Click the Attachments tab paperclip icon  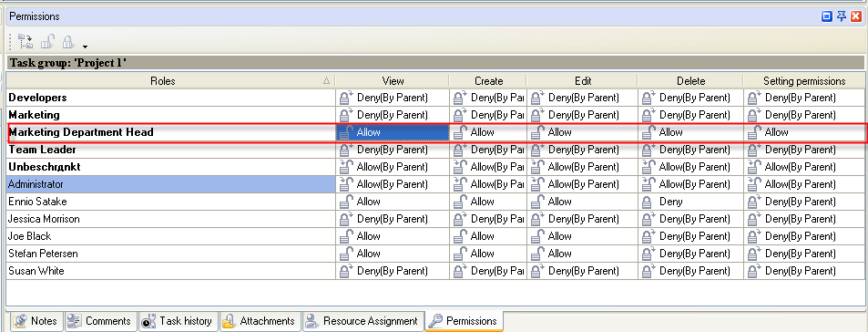229,321
